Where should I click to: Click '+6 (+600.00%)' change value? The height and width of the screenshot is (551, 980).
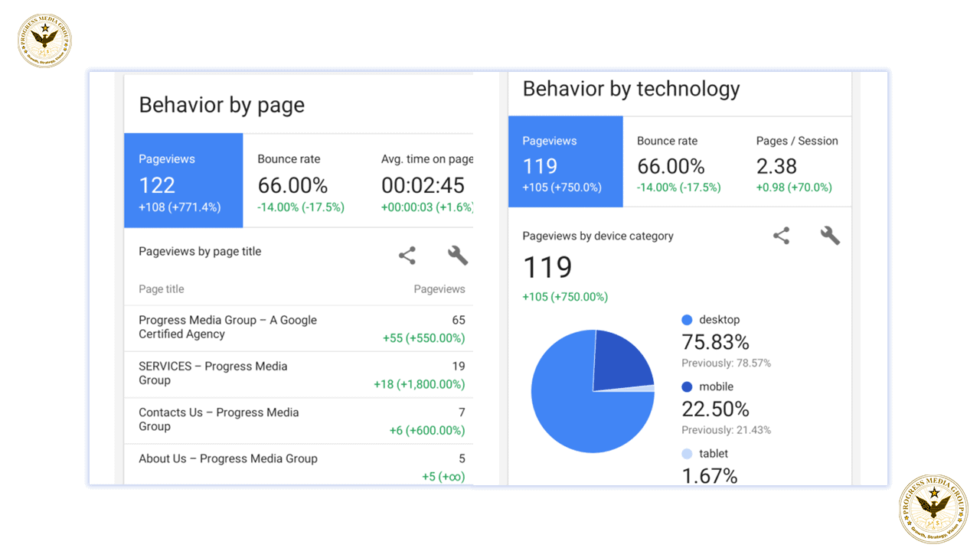(427, 431)
